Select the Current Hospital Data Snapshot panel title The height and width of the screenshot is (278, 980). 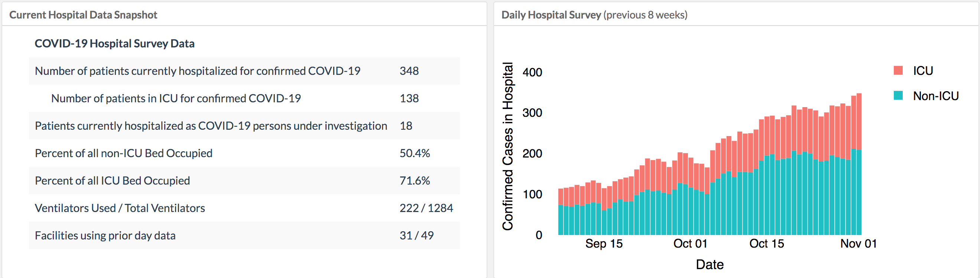(83, 15)
